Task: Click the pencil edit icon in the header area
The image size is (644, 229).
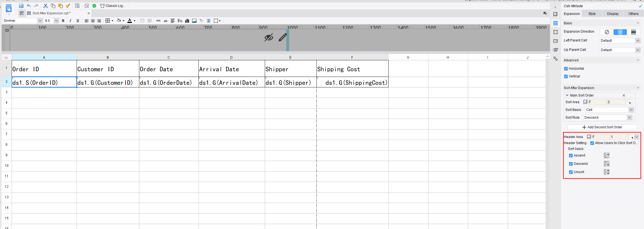Action: [282, 37]
